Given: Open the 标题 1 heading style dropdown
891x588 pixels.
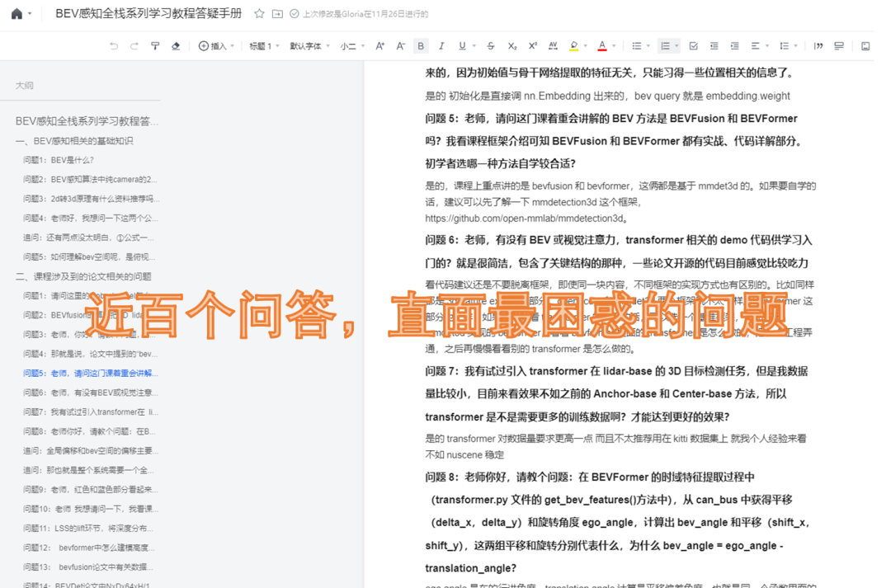Looking at the screenshot, I should click(264, 46).
